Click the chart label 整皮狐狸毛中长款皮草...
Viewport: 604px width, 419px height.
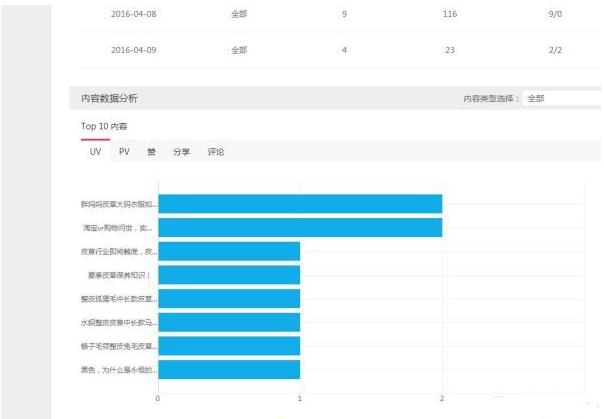[x=119, y=299]
